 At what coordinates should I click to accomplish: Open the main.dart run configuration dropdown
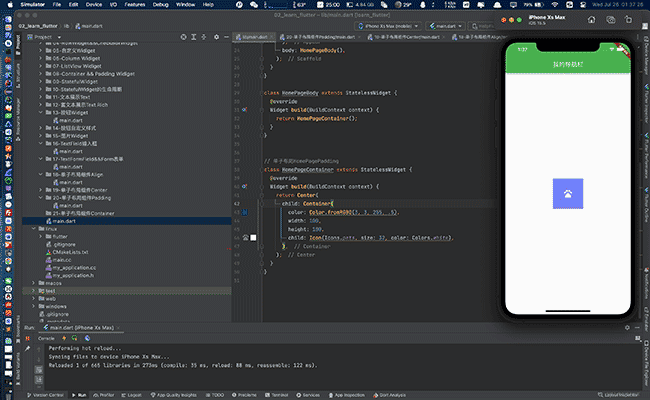[446, 26]
